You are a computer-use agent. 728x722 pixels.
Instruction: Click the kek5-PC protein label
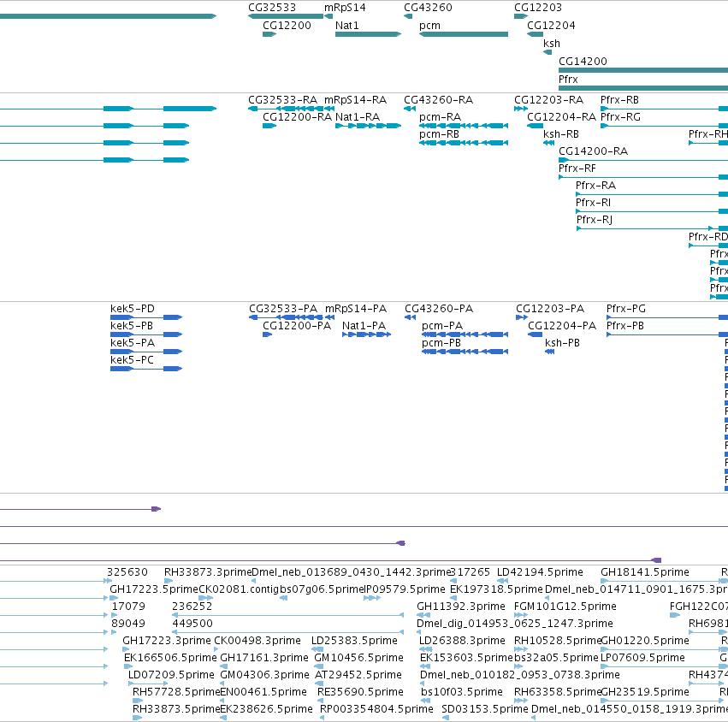(x=132, y=360)
